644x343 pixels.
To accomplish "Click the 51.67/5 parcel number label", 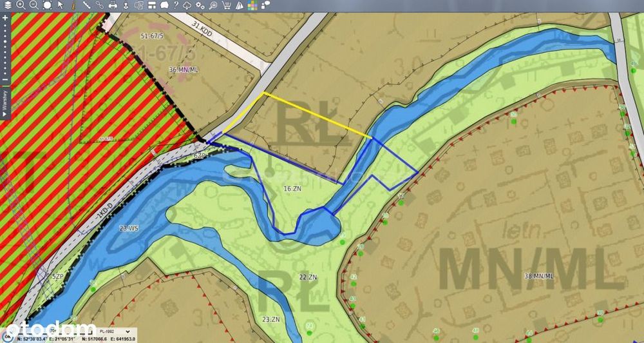I will click(152, 36).
